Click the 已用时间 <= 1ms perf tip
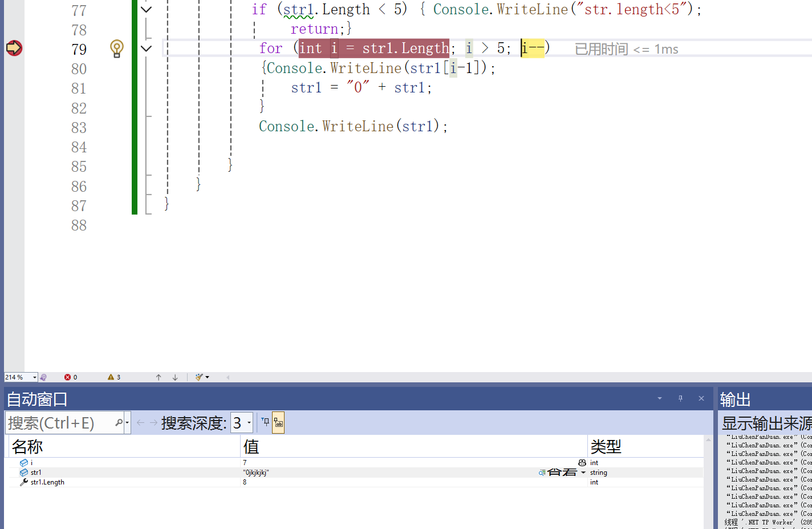 [x=626, y=49]
